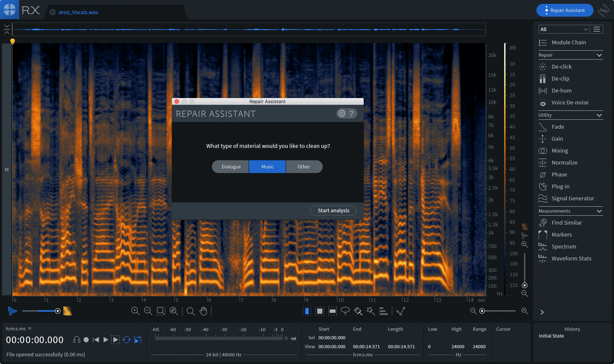Open the Normalize utility
This screenshot has width=614, height=364.
pos(565,162)
